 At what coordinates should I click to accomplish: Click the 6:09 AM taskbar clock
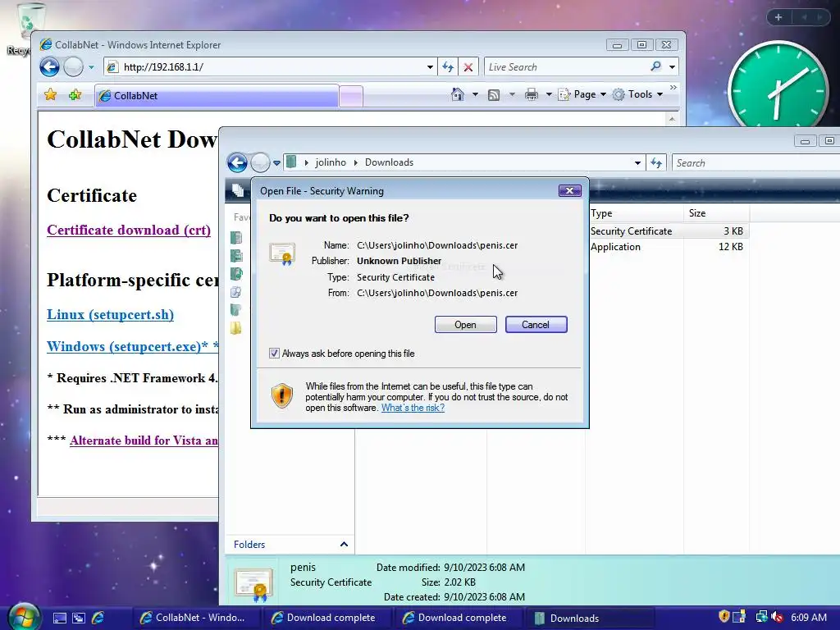click(809, 617)
